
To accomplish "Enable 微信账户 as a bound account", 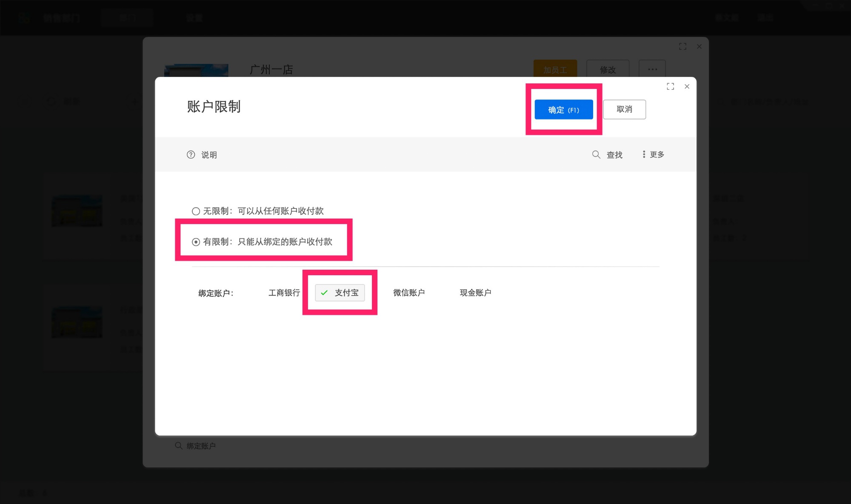I will [x=408, y=293].
